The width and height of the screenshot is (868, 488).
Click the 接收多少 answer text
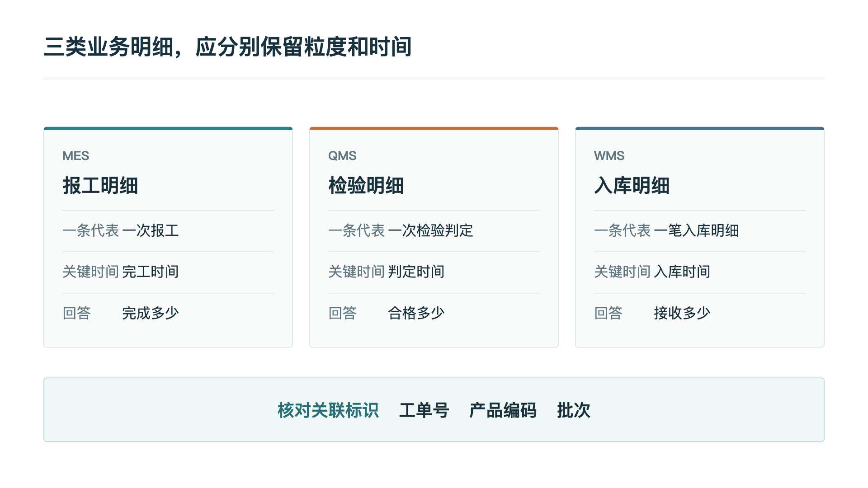pos(682,313)
